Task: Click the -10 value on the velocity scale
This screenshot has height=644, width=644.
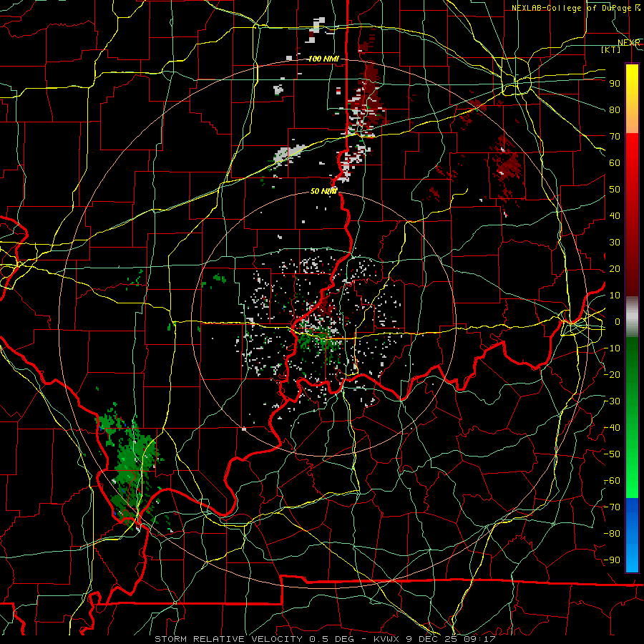Action: [x=613, y=348]
